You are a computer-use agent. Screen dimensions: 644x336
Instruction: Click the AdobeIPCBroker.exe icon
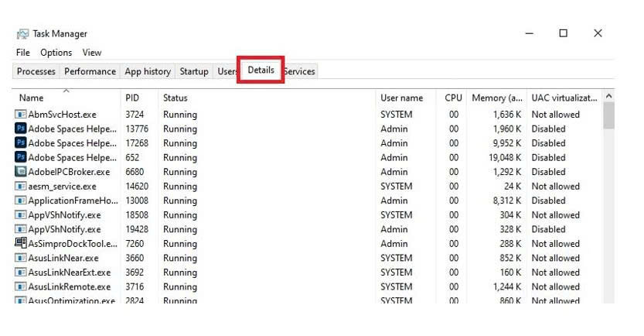tap(21, 172)
